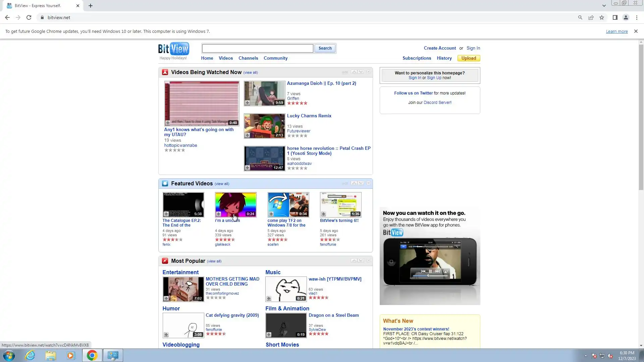Viewport: 644px width, 362px height.
Task: Add BitView's turning 6 video to quicklist
Action: point(323,214)
